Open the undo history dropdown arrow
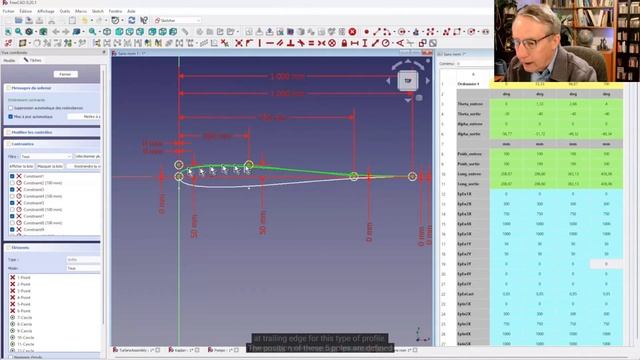 [x=91, y=20]
